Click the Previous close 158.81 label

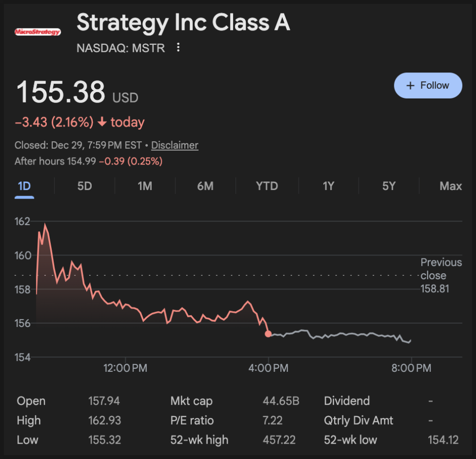[441, 275]
